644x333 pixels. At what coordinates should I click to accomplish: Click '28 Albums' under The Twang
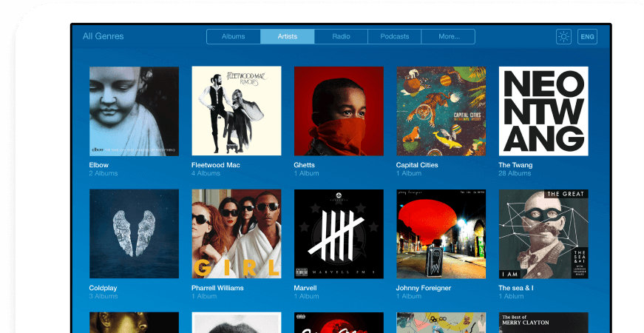pyautogui.click(x=515, y=173)
